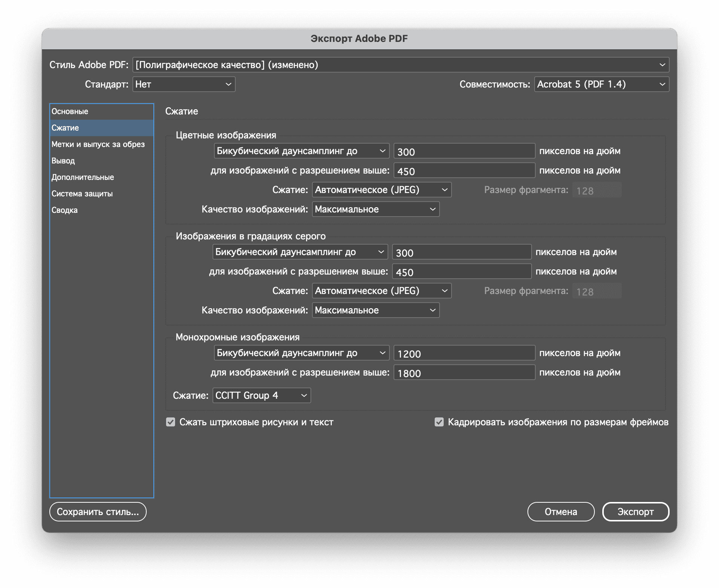Open the 'Стиль Adobe PDF' preset dropdown
This screenshot has width=719, height=588.
tap(401, 65)
